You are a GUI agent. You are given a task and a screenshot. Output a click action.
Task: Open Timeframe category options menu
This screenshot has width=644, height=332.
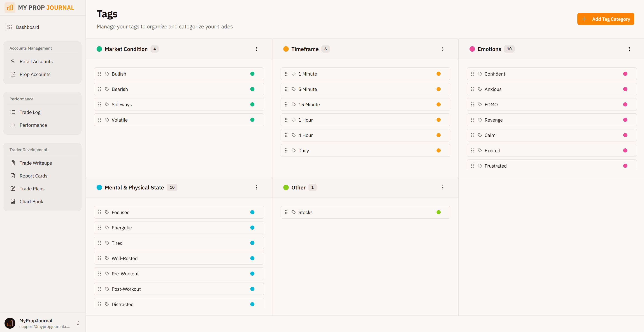(443, 49)
